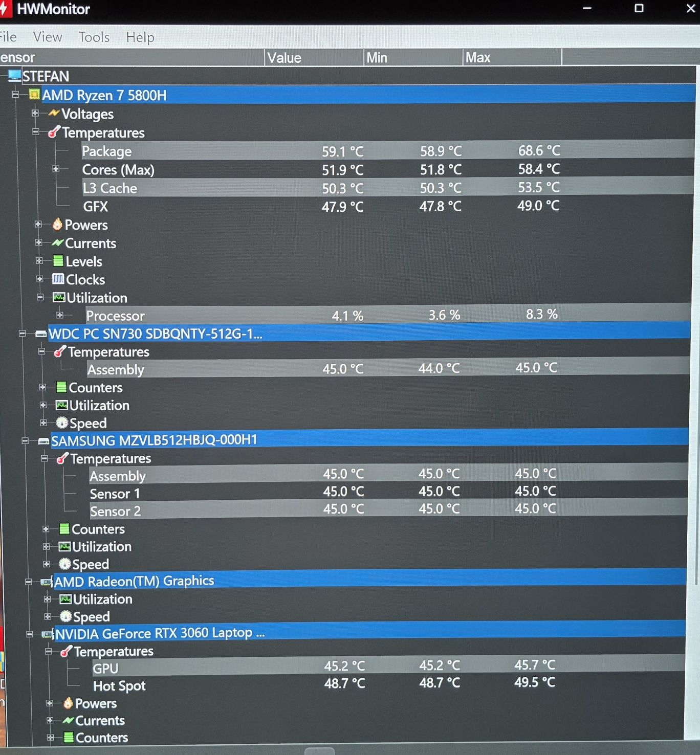Click the HWMonitor app logo icon
Image resolution: width=700 pixels, height=755 pixels.
(4, 9)
